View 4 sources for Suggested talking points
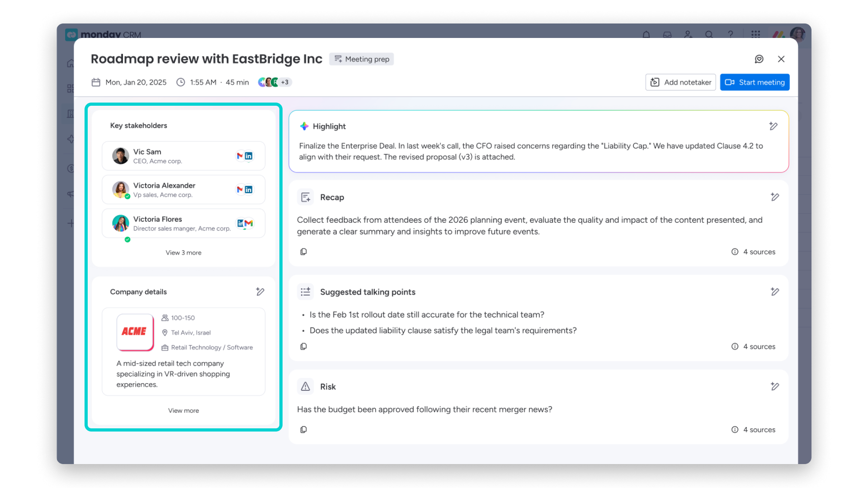868x488 pixels. click(753, 347)
